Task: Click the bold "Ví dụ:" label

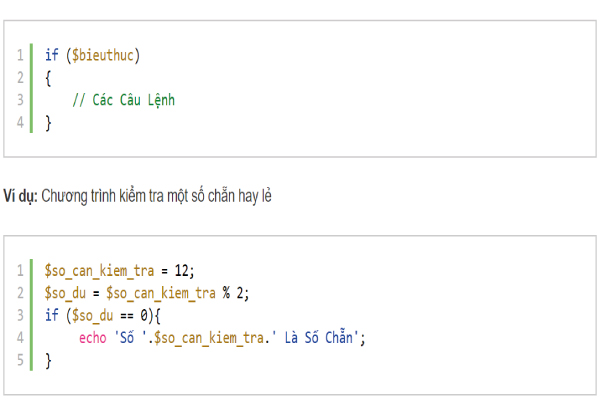Action: (19, 197)
